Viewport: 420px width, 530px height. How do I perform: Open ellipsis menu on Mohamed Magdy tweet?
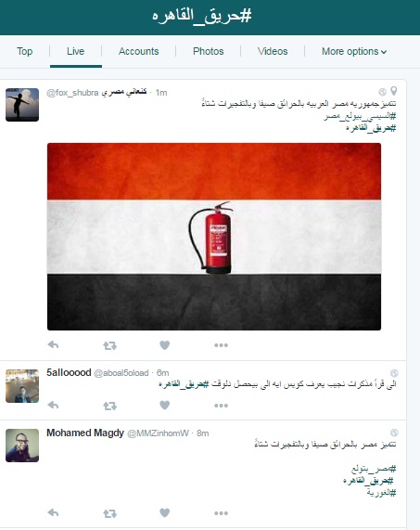click(x=222, y=513)
